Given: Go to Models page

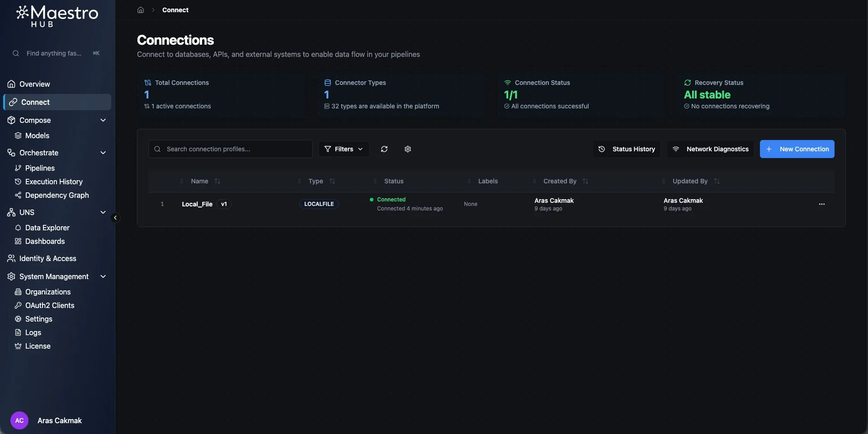Looking at the screenshot, I should point(37,135).
